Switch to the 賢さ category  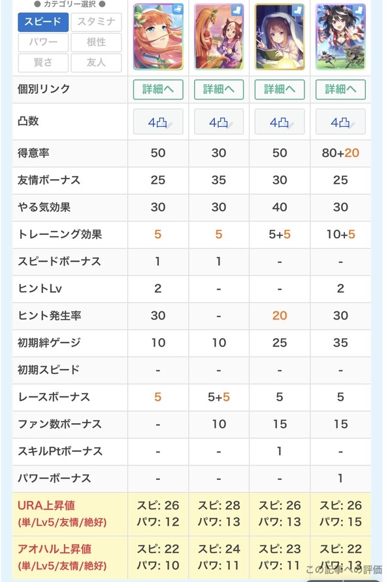(43, 62)
